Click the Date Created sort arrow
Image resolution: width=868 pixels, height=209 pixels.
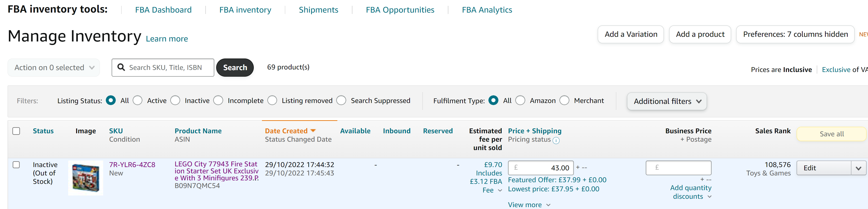tap(313, 130)
